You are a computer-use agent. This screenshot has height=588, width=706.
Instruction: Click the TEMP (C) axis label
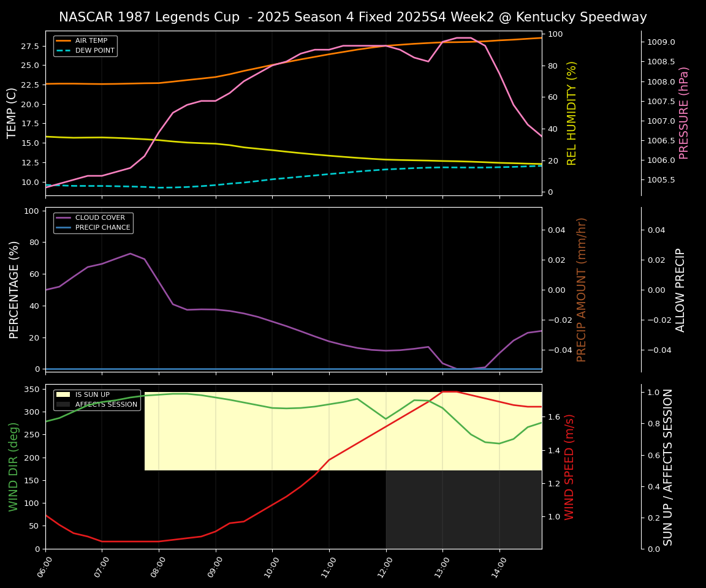pyautogui.click(x=12, y=113)
